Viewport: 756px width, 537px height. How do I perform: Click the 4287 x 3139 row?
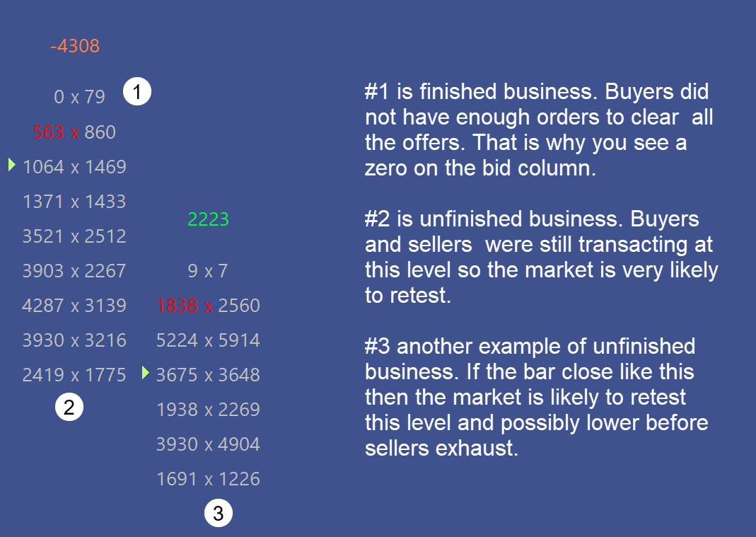coord(74,306)
